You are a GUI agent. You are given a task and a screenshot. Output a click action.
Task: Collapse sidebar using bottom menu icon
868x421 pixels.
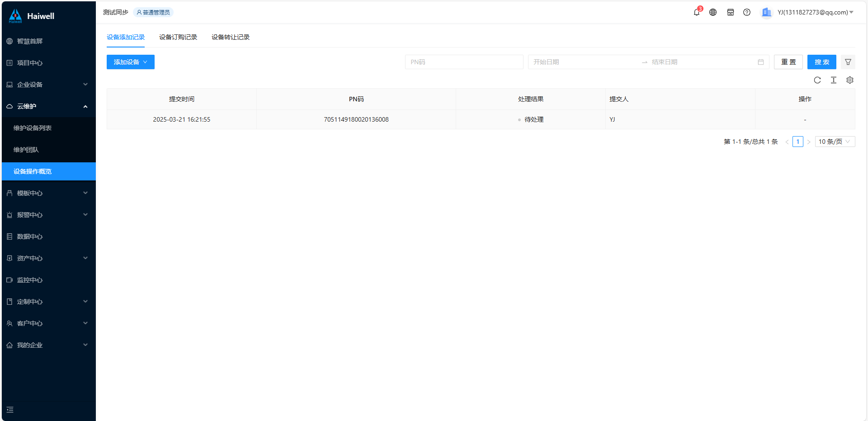(x=10, y=410)
